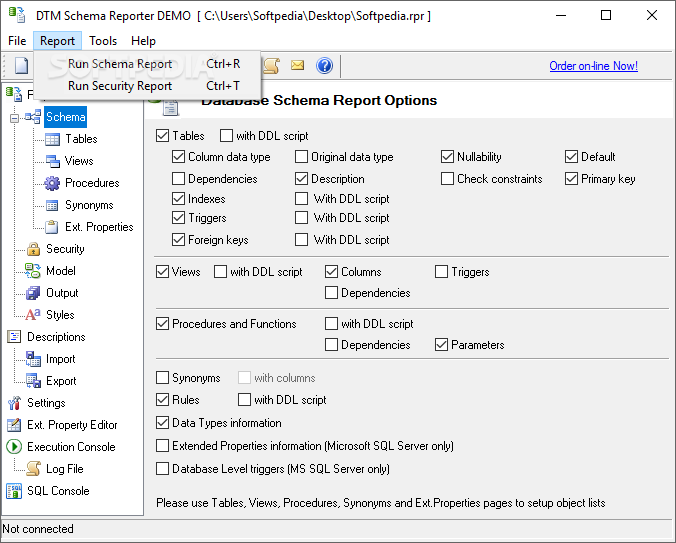Viewport: 676px width, 543px height.
Task: Enable Check constraints checkbox
Action: [x=447, y=179]
